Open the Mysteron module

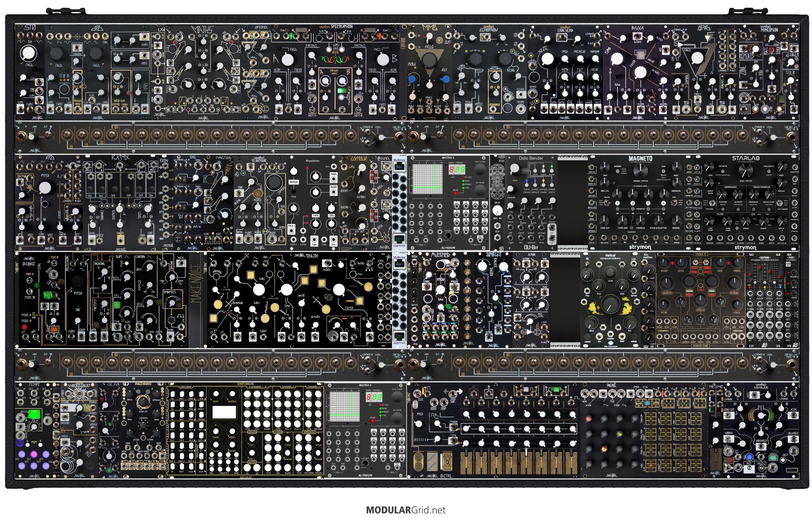(x=313, y=203)
